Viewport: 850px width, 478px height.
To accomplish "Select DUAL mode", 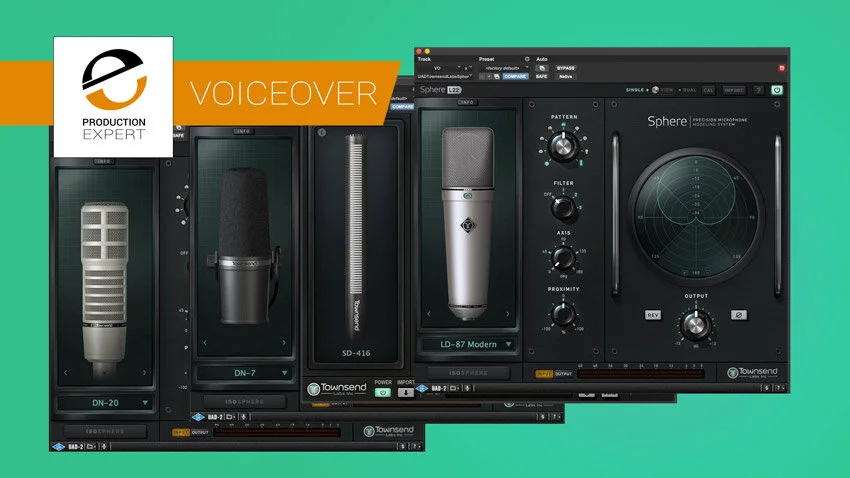I will coord(688,90).
